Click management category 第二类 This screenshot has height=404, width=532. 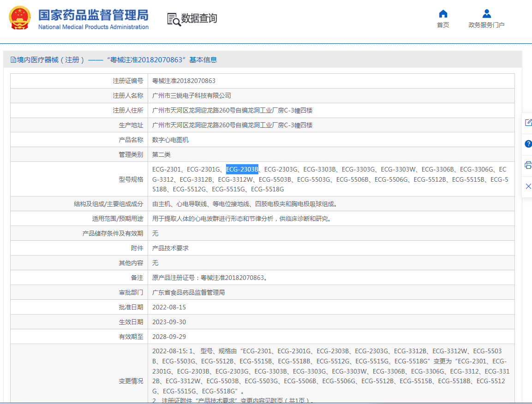tap(161, 154)
